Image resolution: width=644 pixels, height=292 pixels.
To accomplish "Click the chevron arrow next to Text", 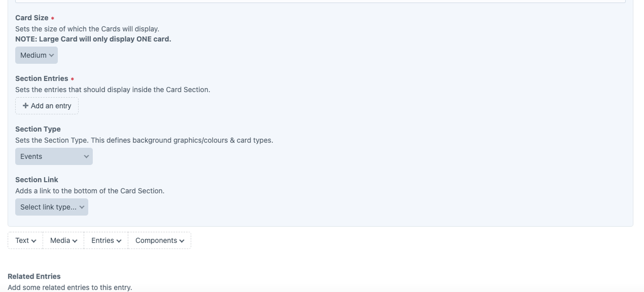I will 34,241.
